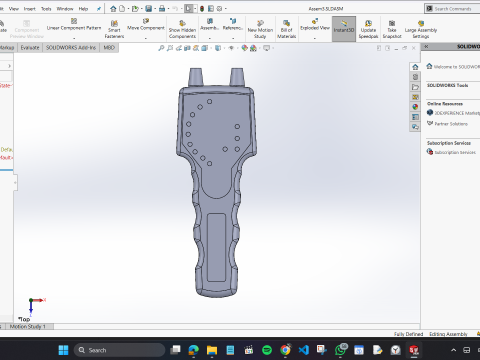Viewport: 480px width, 360px height.
Task: Collapse the SOLIDWORKS Resources task pane
Action: pos(426,47)
